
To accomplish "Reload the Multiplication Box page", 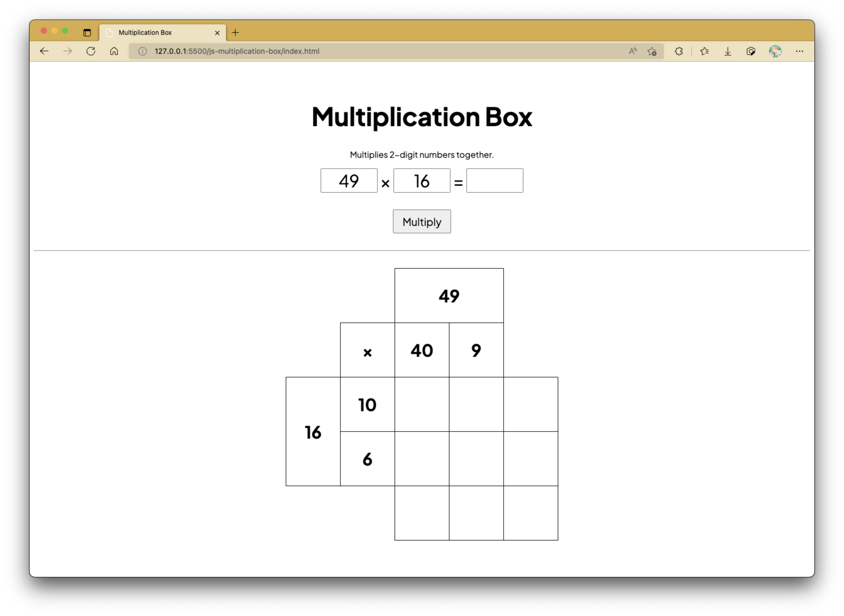I will 91,51.
